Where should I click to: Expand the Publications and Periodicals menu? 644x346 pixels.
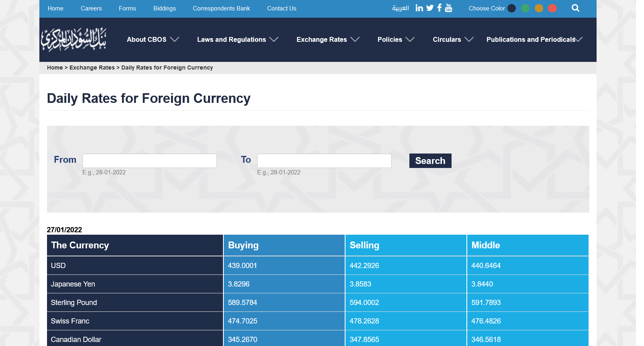[534, 39]
